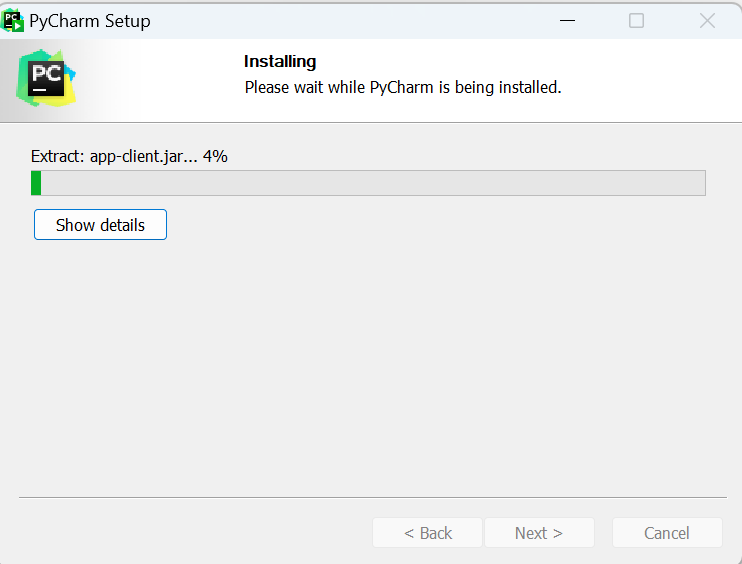This screenshot has height=564, width=742.
Task: Click the 4% percentage in the status line
Action: 215,156
